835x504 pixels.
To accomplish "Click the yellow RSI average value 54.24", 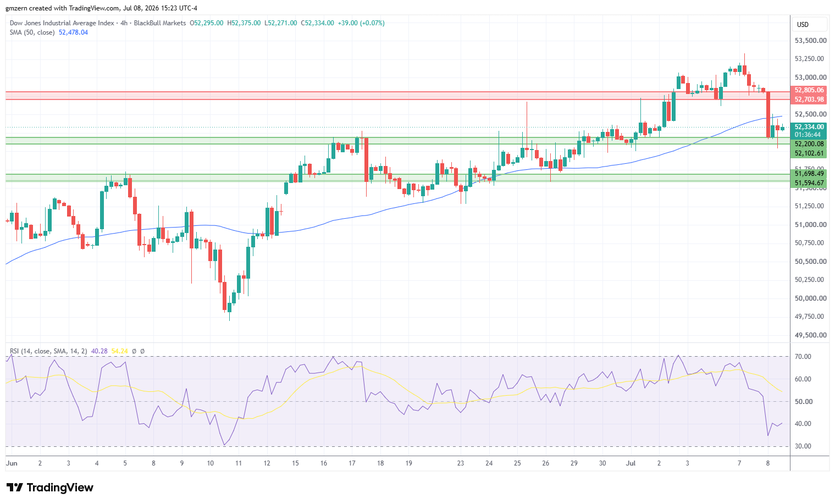I will [x=119, y=351].
